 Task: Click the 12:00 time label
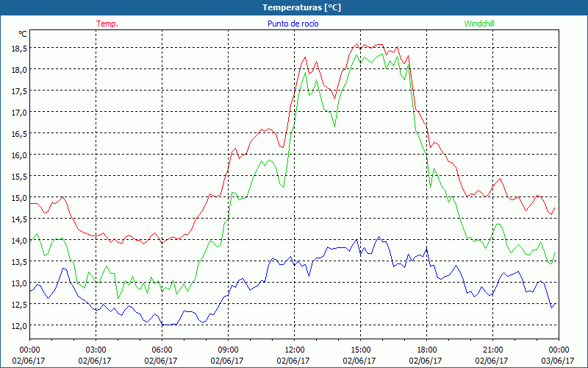[295, 350]
